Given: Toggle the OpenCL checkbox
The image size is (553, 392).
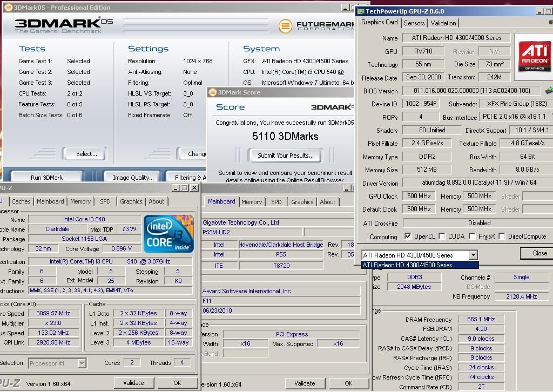Looking at the screenshot, I should 408,236.
